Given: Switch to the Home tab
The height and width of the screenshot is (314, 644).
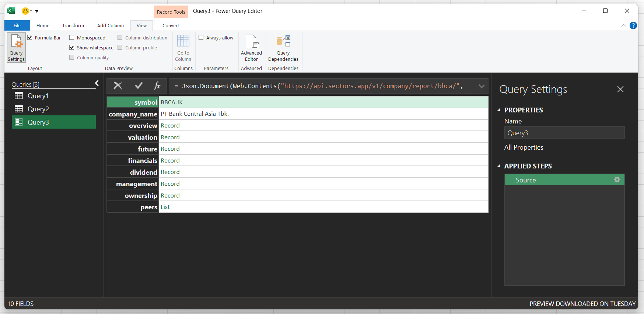Looking at the screenshot, I should (x=43, y=25).
